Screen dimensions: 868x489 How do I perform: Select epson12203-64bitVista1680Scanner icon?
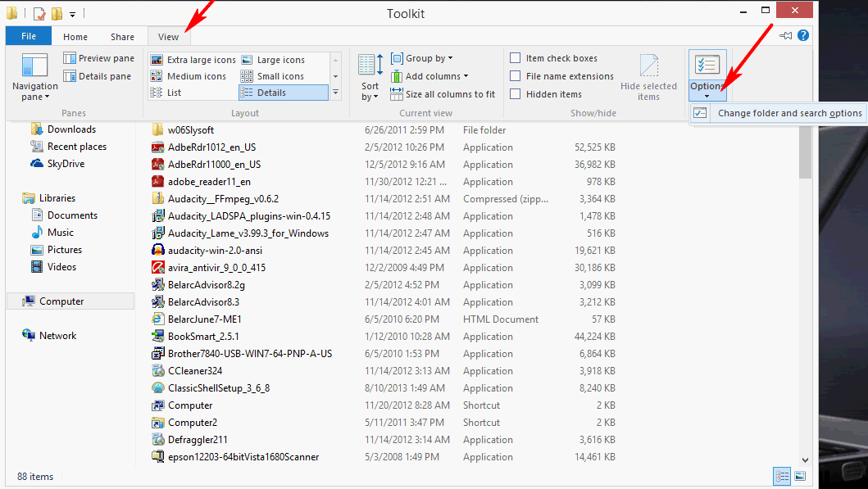[x=157, y=456]
